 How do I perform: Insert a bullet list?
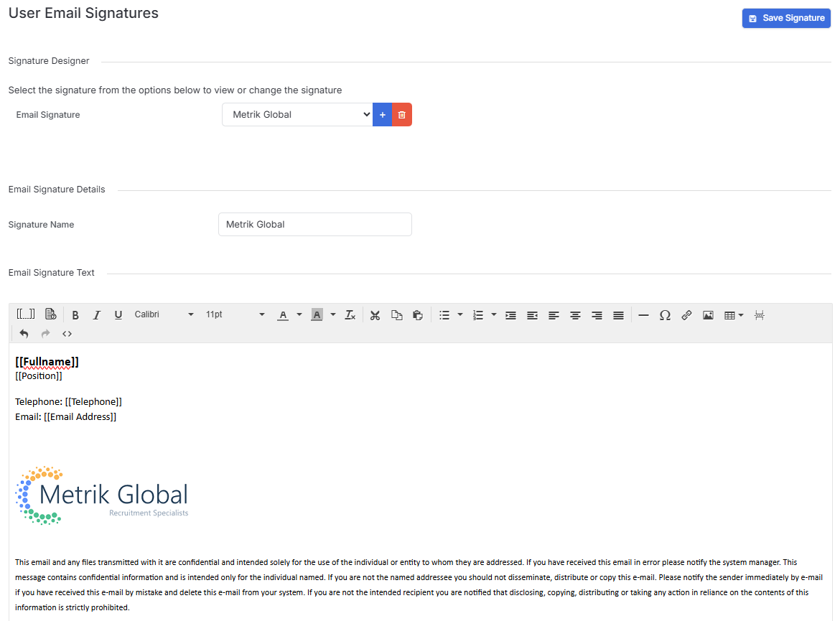[444, 315]
